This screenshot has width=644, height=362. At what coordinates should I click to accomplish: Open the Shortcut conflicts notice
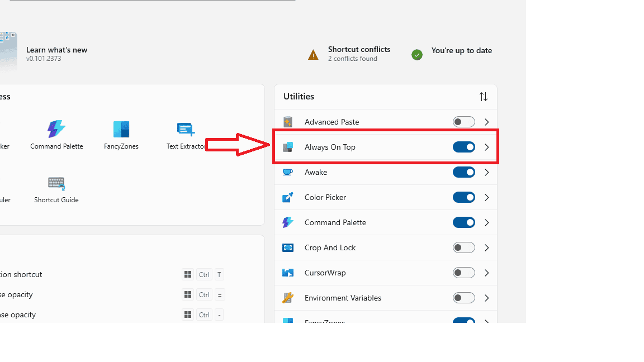pyautogui.click(x=359, y=49)
